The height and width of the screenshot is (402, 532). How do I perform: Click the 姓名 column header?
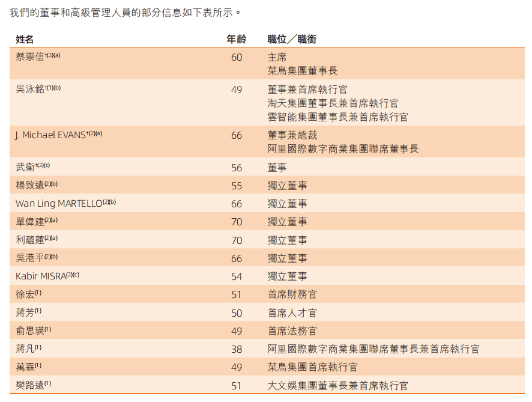pyautogui.click(x=25, y=40)
